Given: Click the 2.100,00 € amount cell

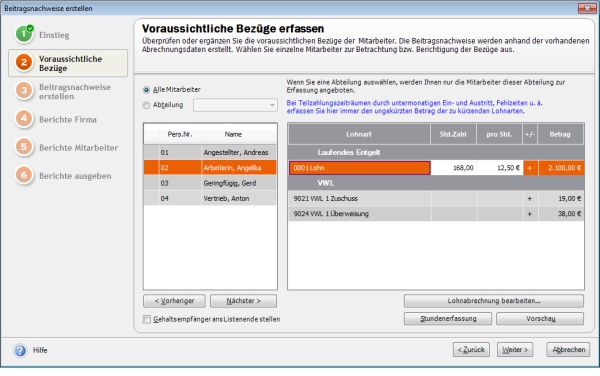Looking at the screenshot, I should tap(561, 168).
